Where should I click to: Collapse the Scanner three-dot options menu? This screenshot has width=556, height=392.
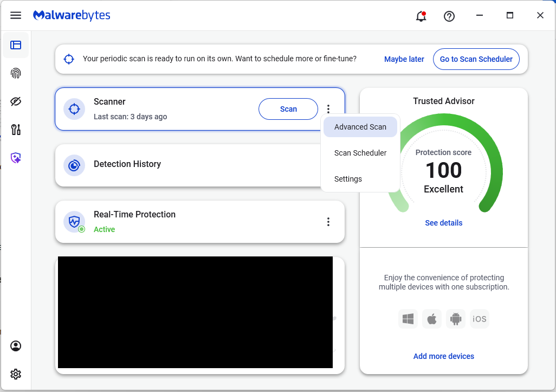click(328, 109)
